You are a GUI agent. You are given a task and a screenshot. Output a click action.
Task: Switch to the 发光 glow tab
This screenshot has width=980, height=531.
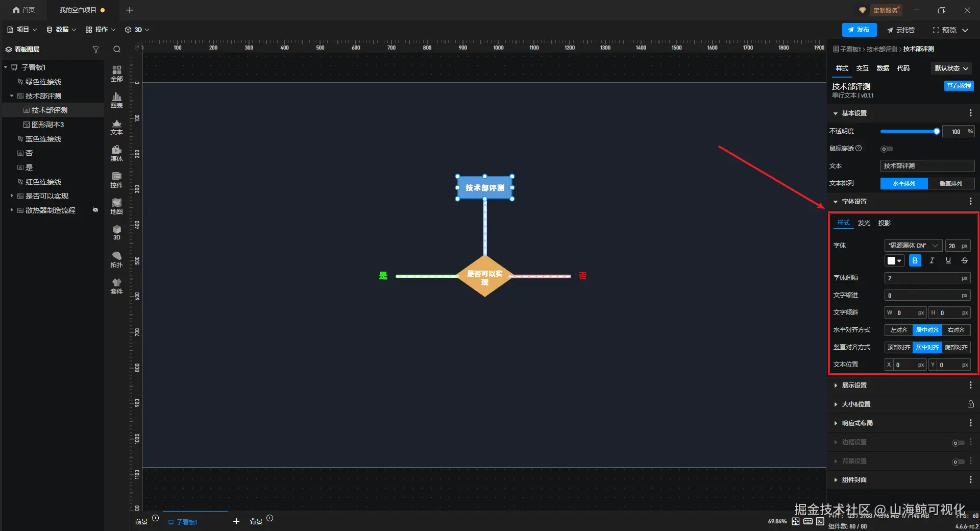864,223
